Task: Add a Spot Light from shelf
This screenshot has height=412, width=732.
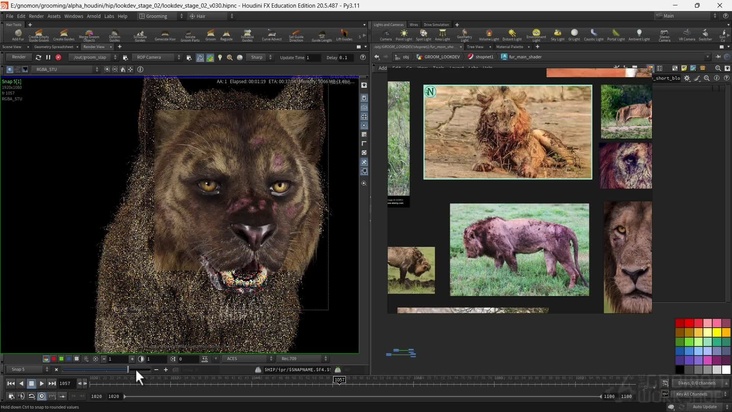Action: [x=423, y=35]
